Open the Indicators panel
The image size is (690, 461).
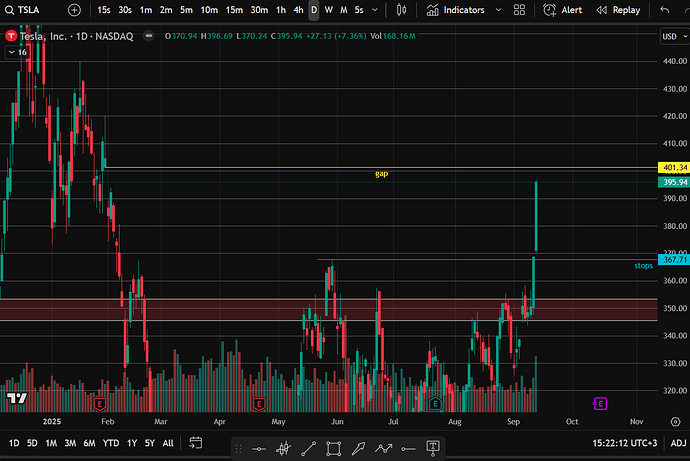[456, 10]
